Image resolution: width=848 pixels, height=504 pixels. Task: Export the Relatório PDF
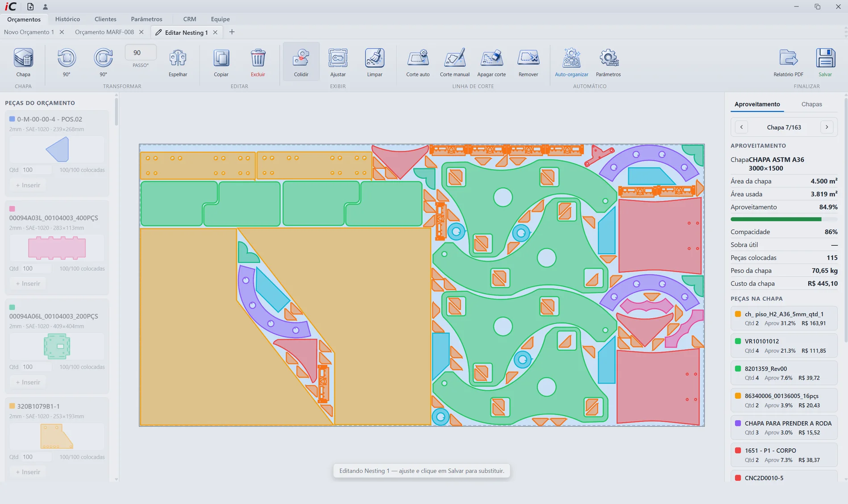(x=788, y=62)
